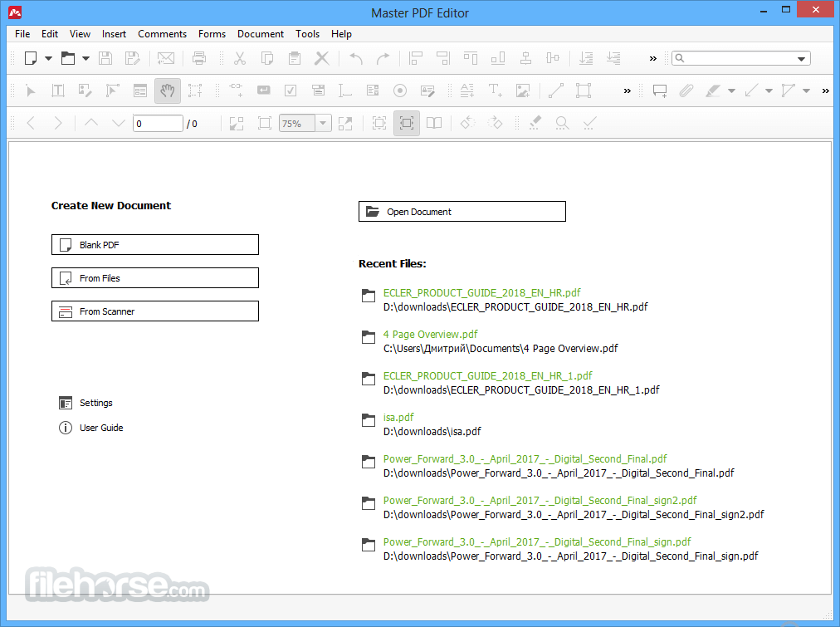Open the File menu

click(x=22, y=34)
